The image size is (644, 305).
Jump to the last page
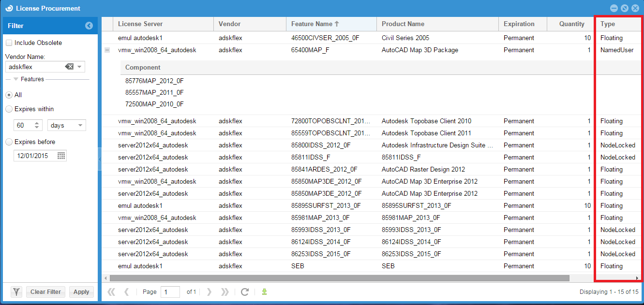[225, 291]
